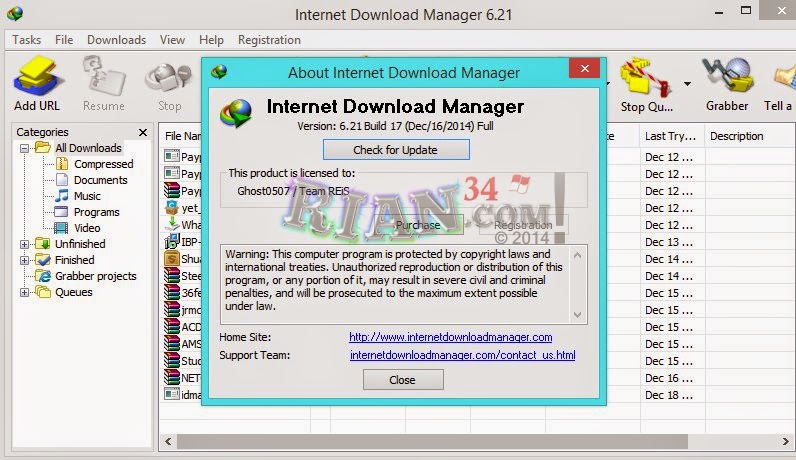Expand the Finished tree node
The image size is (796, 460).
coord(24,260)
